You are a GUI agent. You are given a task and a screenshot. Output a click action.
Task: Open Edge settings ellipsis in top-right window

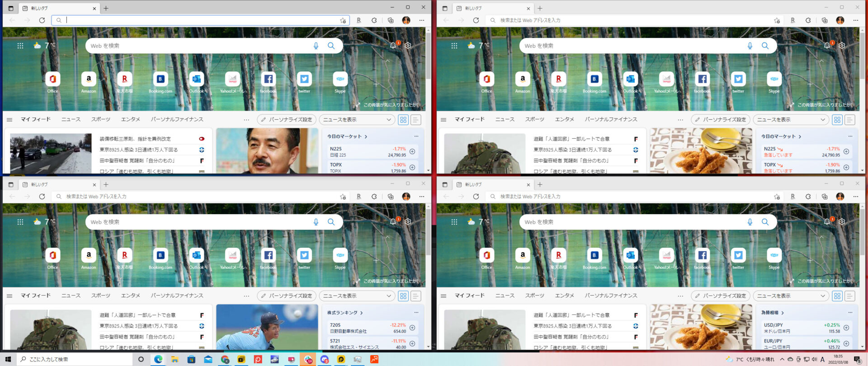click(x=855, y=20)
